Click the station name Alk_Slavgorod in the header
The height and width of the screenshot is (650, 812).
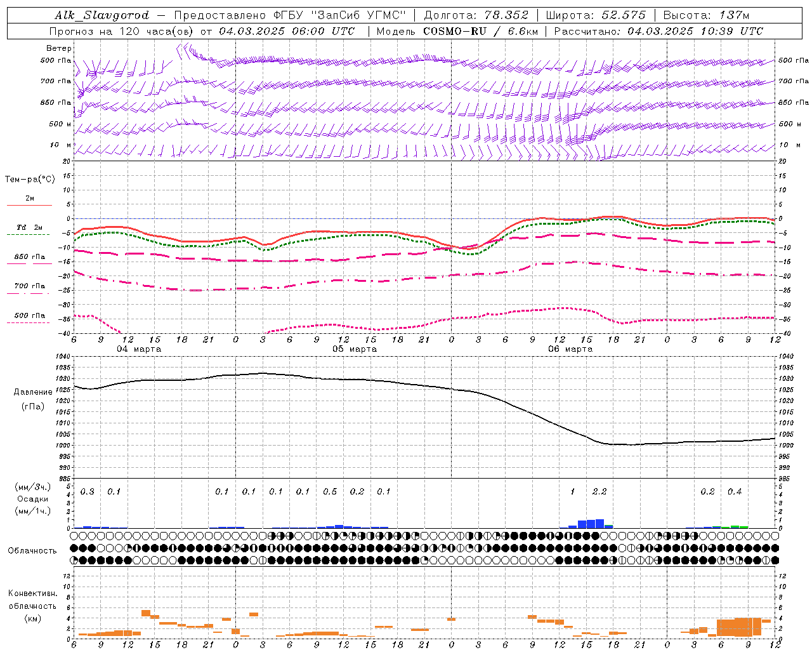coord(101,15)
